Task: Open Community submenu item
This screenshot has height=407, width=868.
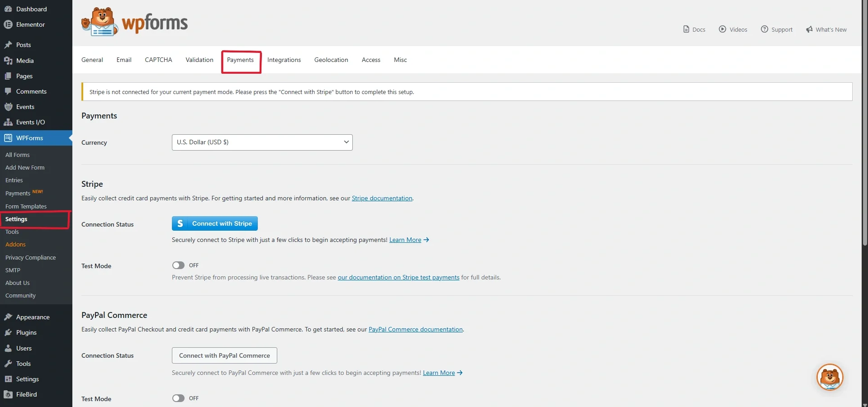Action: pos(20,295)
